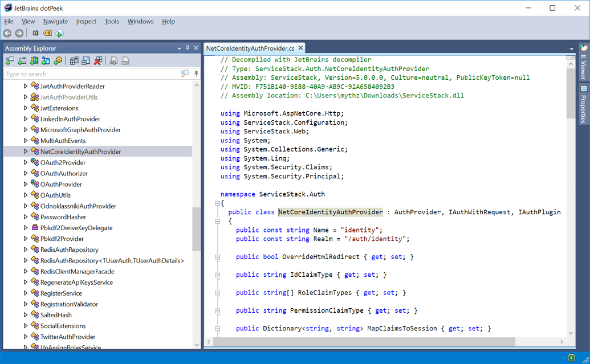This screenshot has width=590, height=364.
Task: Open the IL Viewer side panel
Action: (x=583, y=63)
